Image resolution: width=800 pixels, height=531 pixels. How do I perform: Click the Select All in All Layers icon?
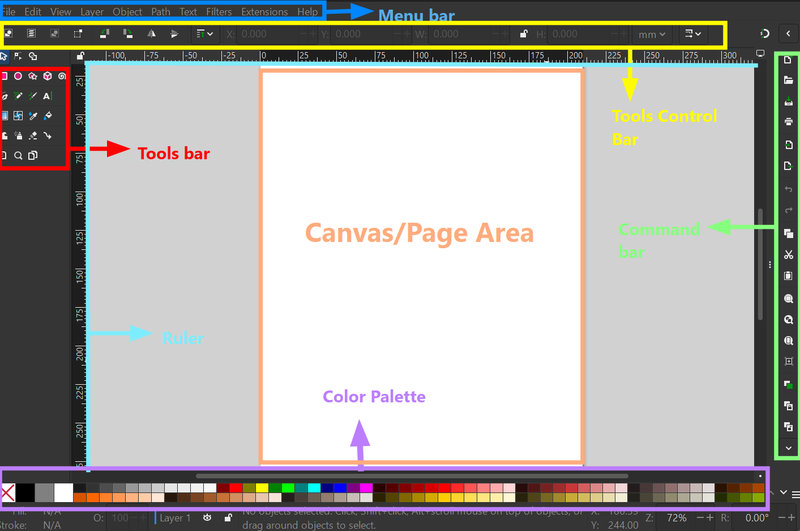pyautogui.click(x=31, y=34)
